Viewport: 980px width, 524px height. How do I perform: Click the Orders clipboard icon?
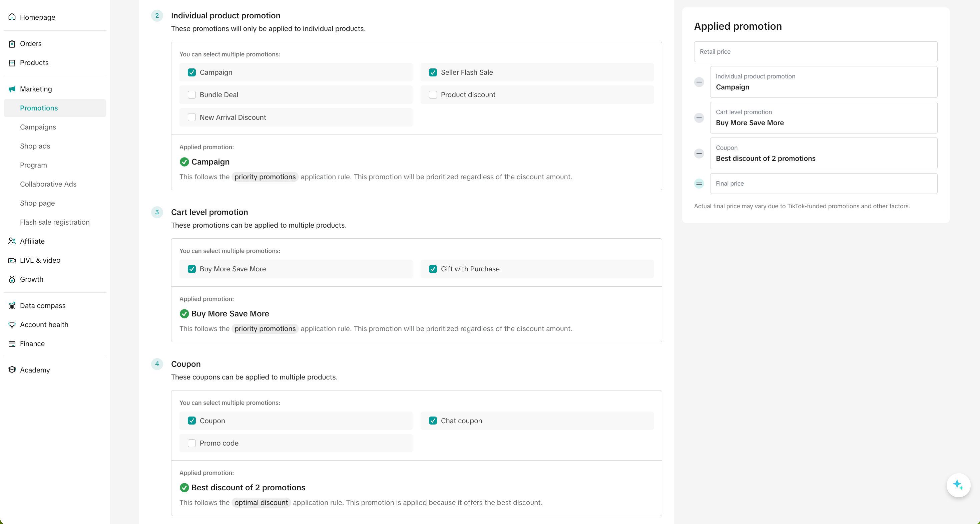(x=12, y=44)
